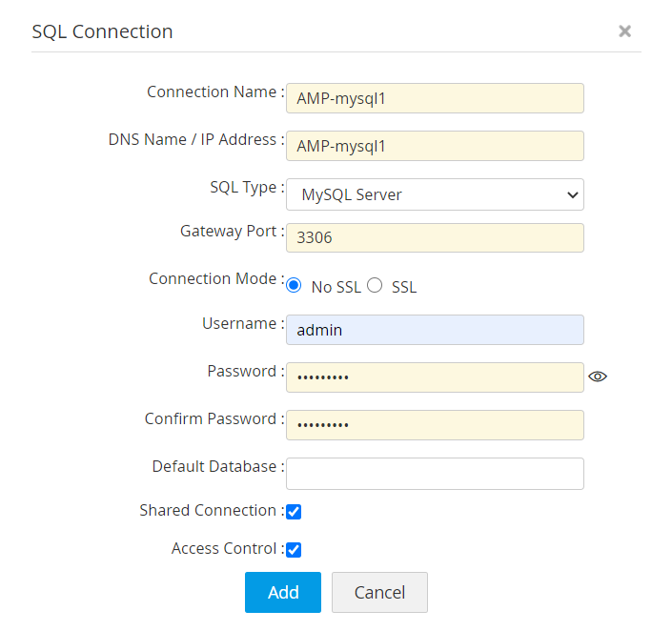Select the No SSL radio button

click(294, 286)
